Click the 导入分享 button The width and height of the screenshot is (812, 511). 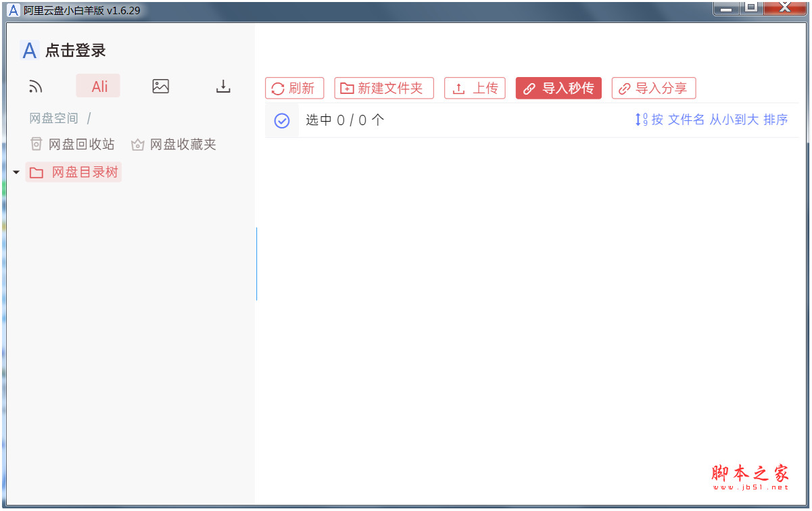pyautogui.click(x=654, y=89)
